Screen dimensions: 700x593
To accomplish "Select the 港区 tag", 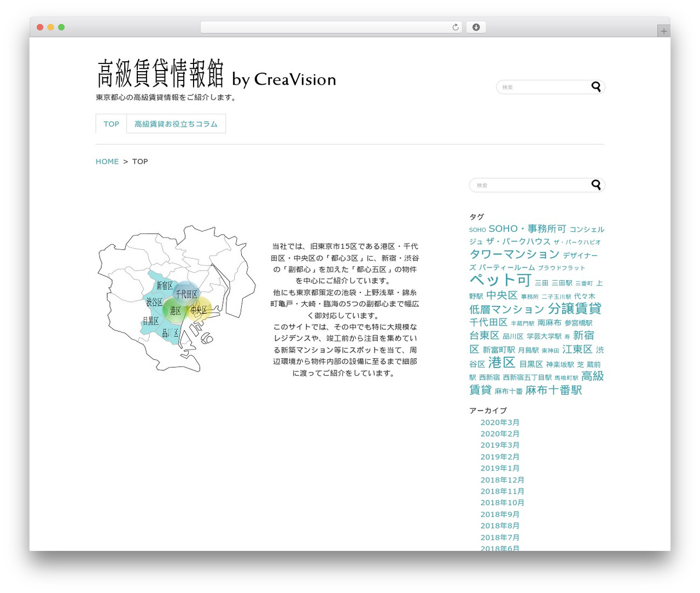I will pos(502,362).
